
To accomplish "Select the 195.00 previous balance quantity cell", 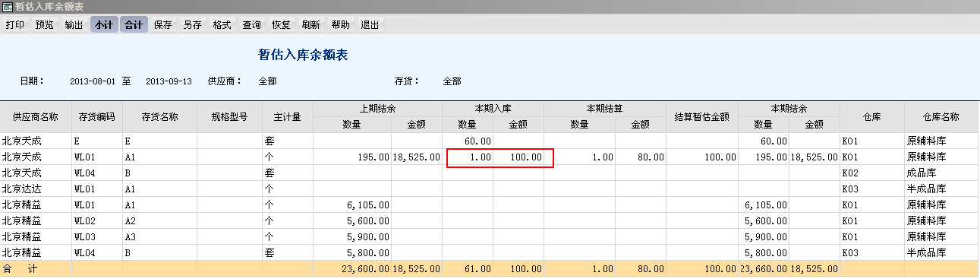I will tap(352, 157).
